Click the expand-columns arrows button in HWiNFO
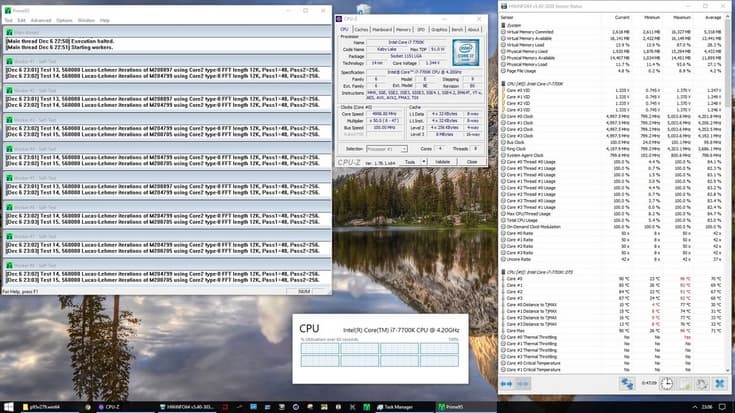This screenshot has height=413, width=735. (506, 384)
